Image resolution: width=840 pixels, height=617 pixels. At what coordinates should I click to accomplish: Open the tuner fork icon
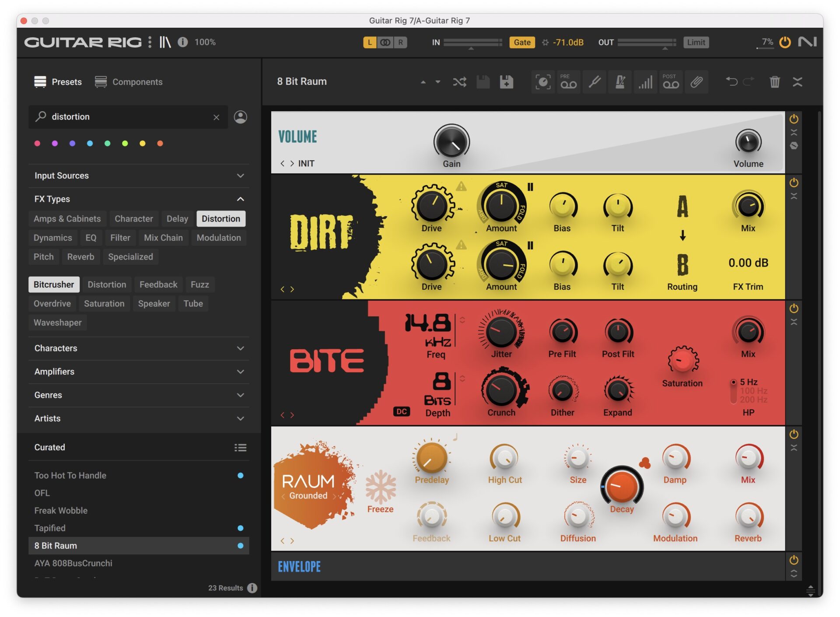(594, 82)
